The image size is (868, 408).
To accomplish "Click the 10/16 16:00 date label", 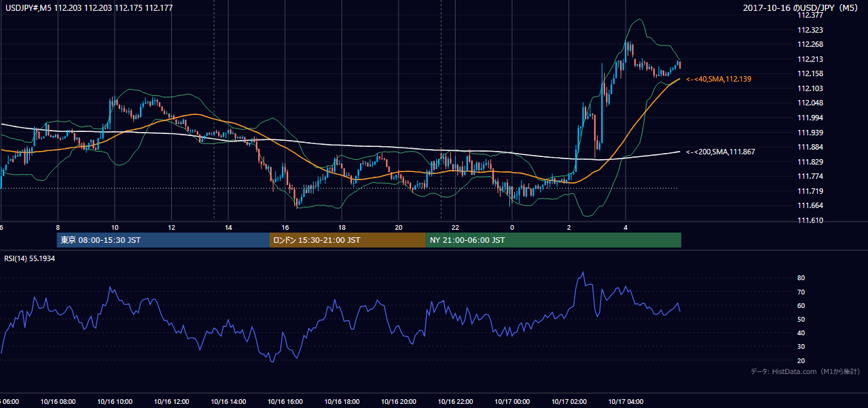I will coord(285,402).
